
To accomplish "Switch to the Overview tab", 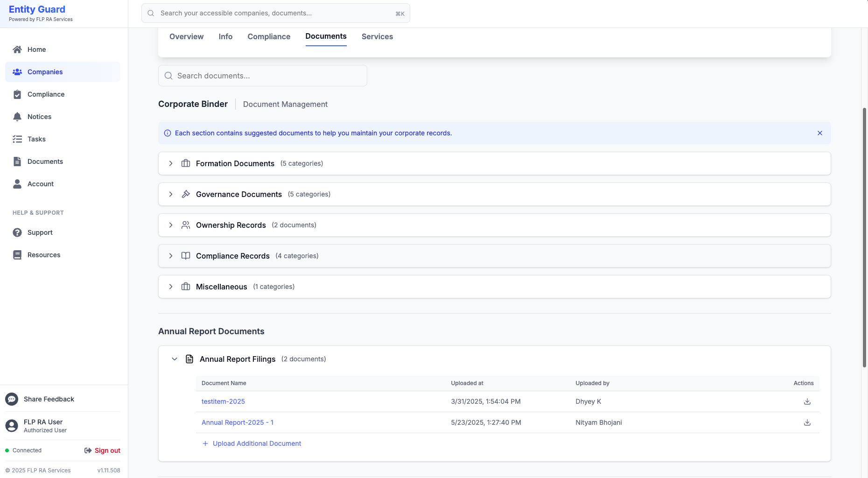I will [186, 36].
